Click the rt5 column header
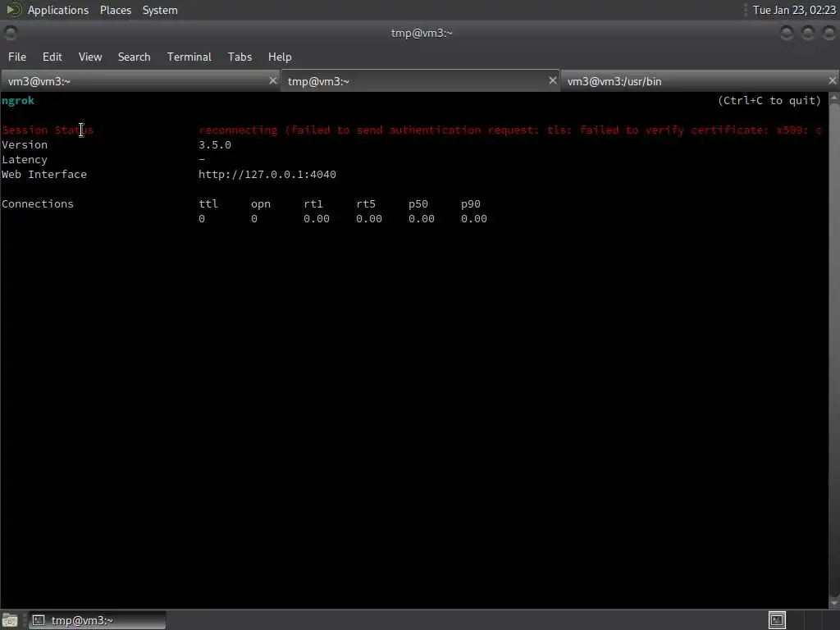 (x=366, y=204)
